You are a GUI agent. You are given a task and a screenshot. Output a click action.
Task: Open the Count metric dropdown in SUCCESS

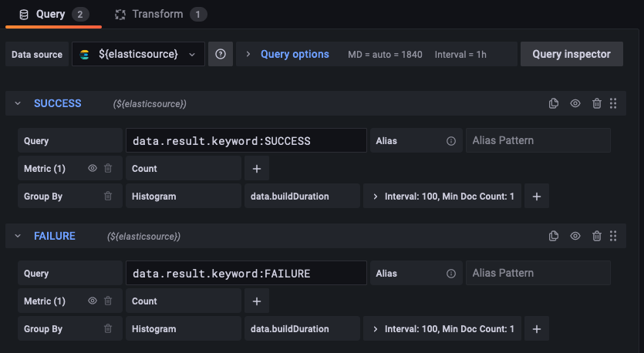(x=184, y=168)
